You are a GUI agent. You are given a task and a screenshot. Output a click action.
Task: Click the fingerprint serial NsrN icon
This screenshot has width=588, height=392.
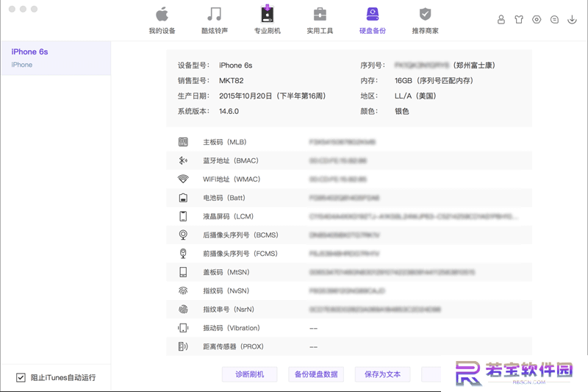pyautogui.click(x=183, y=309)
